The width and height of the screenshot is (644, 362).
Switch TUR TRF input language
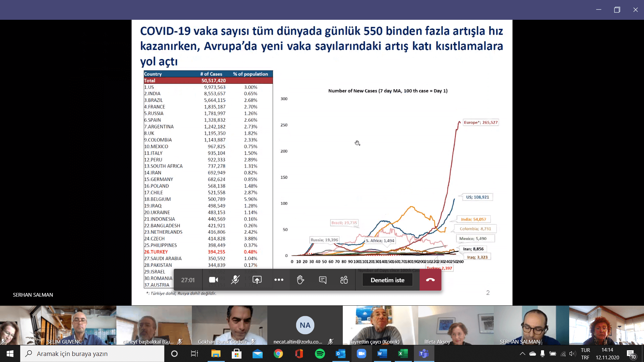(585, 354)
